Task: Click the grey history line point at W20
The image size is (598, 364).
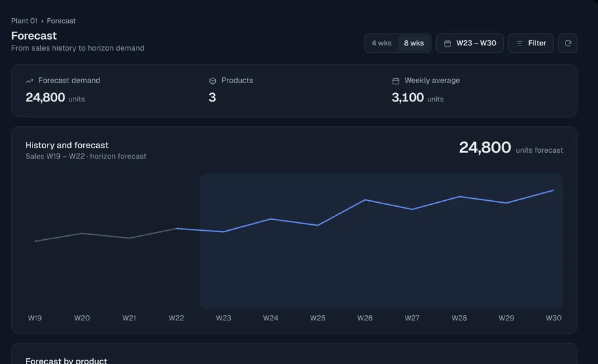Action: [82, 233]
